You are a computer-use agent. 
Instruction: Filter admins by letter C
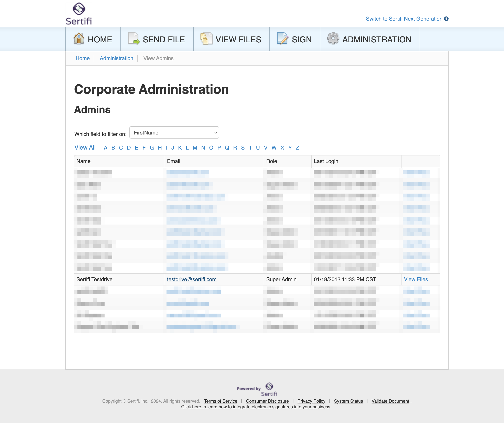click(121, 148)
